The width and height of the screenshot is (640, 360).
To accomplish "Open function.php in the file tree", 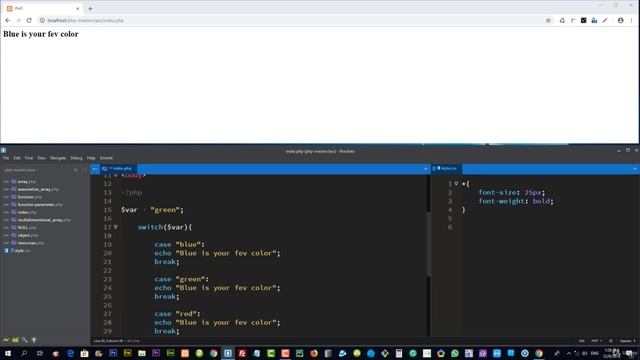I will 29,197.
